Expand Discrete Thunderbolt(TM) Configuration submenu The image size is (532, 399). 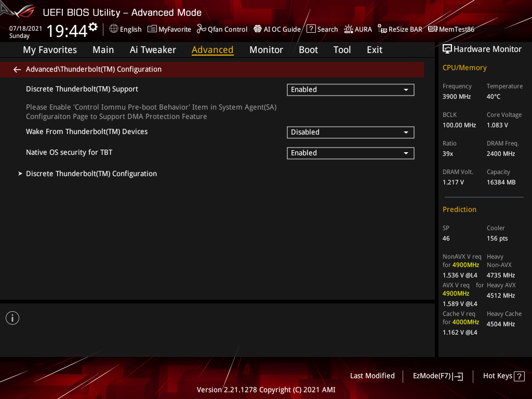[x=91, y=174]
